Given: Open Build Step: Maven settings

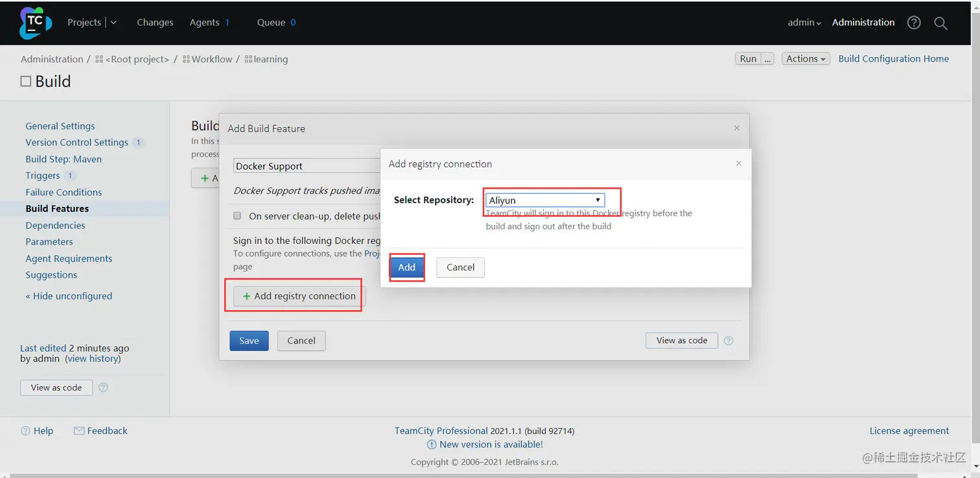Looking at the screenshot, I should tap(64, 159).
